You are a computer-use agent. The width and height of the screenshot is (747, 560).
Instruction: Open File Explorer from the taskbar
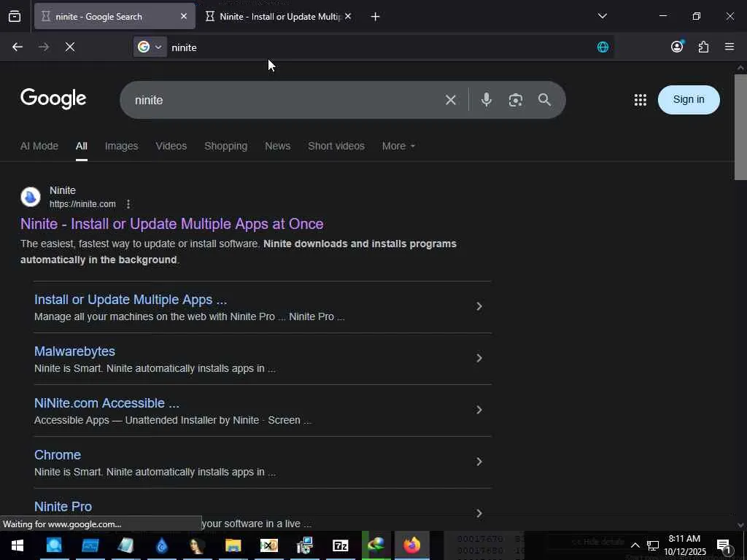[x=233, y=545]
